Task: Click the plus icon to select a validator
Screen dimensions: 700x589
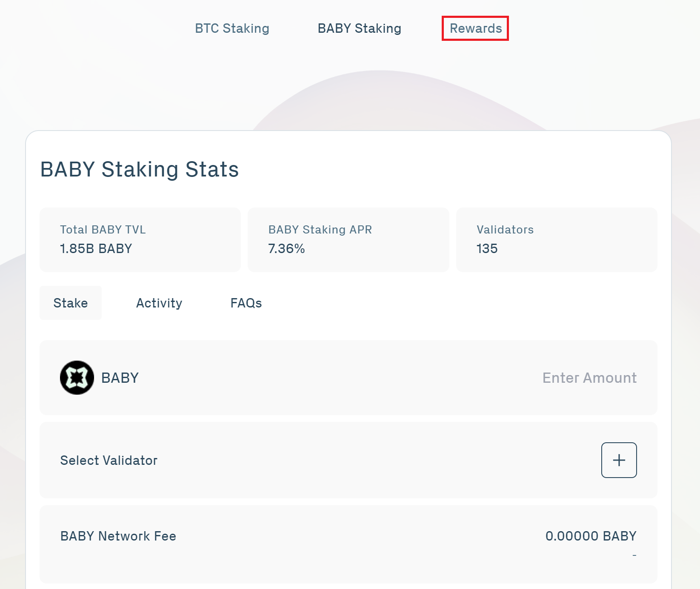Action: click(619, 460)
